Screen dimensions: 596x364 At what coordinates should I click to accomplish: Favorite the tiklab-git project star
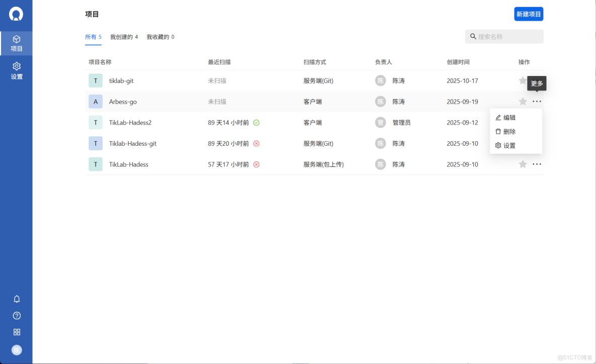(523, 80)
